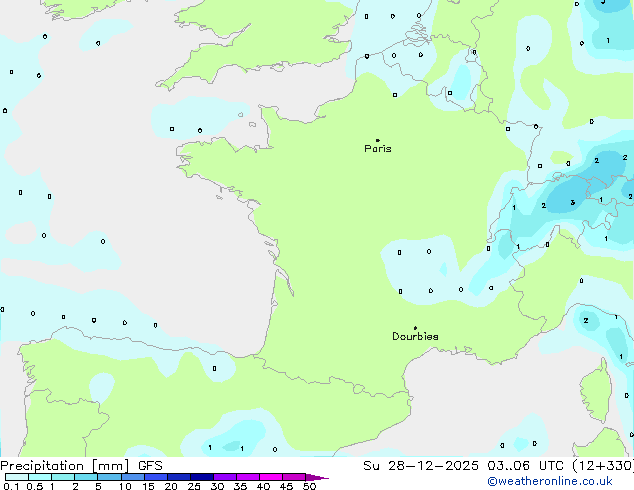Select the 40–45 mm legend color swatch
This screenshot has width=634, height=490.
(271, 477)
